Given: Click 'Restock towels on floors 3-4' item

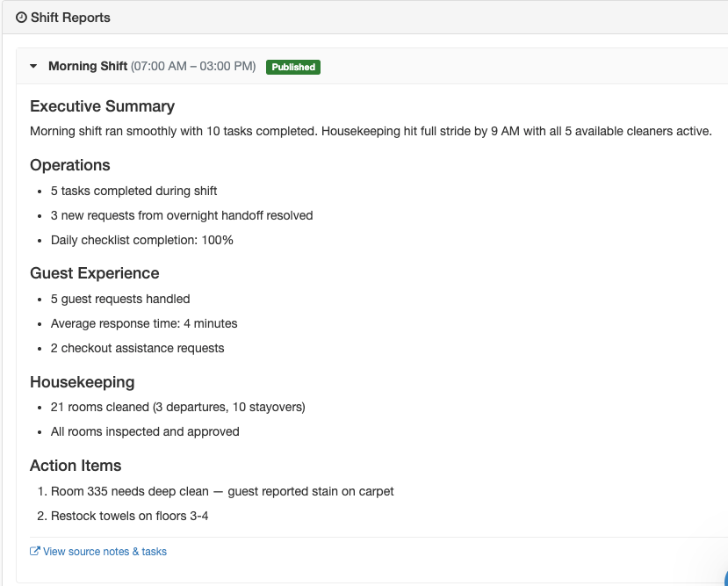Looking at the screenshot, I should click(x=130, y=517).
